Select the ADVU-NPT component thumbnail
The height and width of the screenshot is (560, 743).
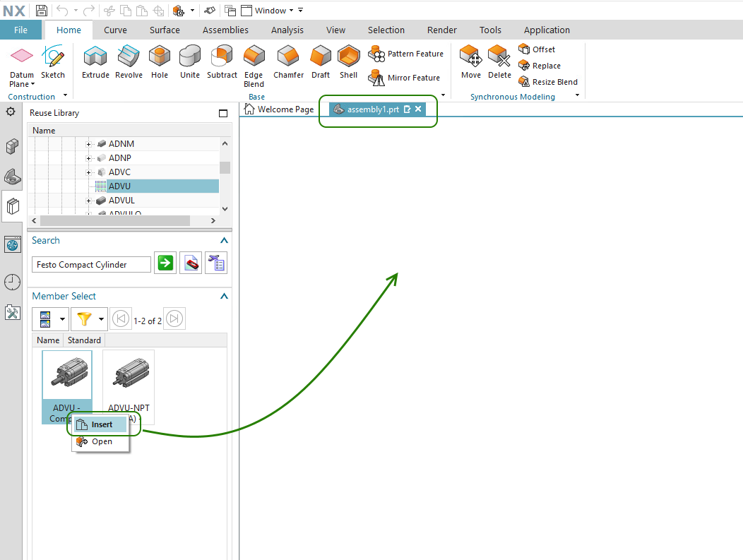[128, 374]
